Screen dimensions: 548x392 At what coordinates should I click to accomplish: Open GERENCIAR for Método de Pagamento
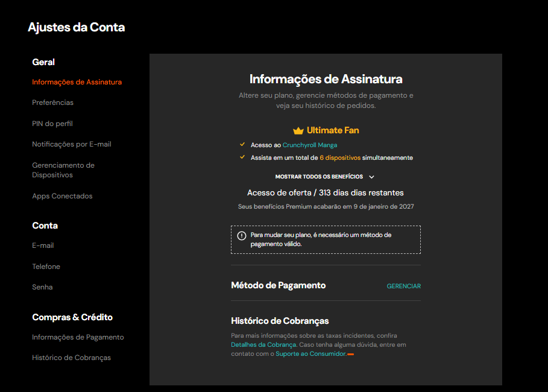(403, 286)
